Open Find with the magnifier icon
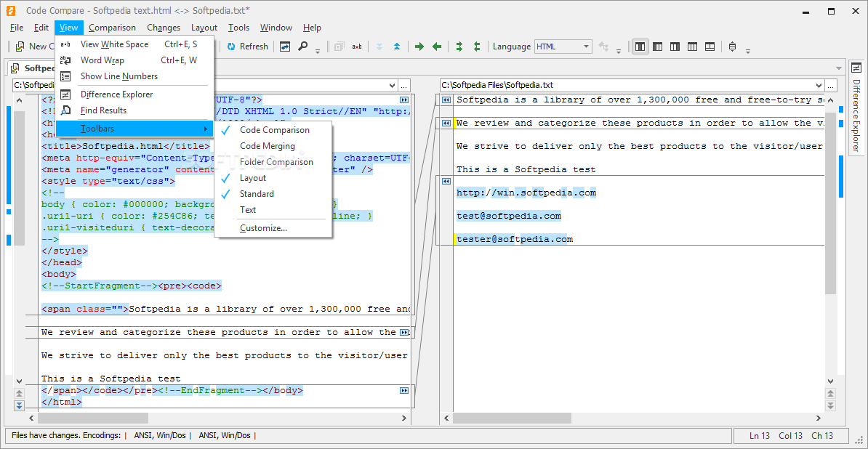 pyautogui.click(x=302, y=46)
